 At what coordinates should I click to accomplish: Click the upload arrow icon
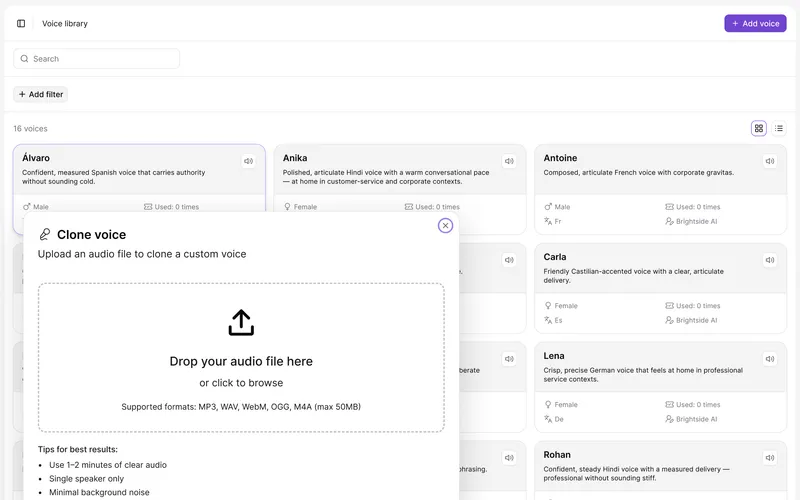(x=241, y=322)
